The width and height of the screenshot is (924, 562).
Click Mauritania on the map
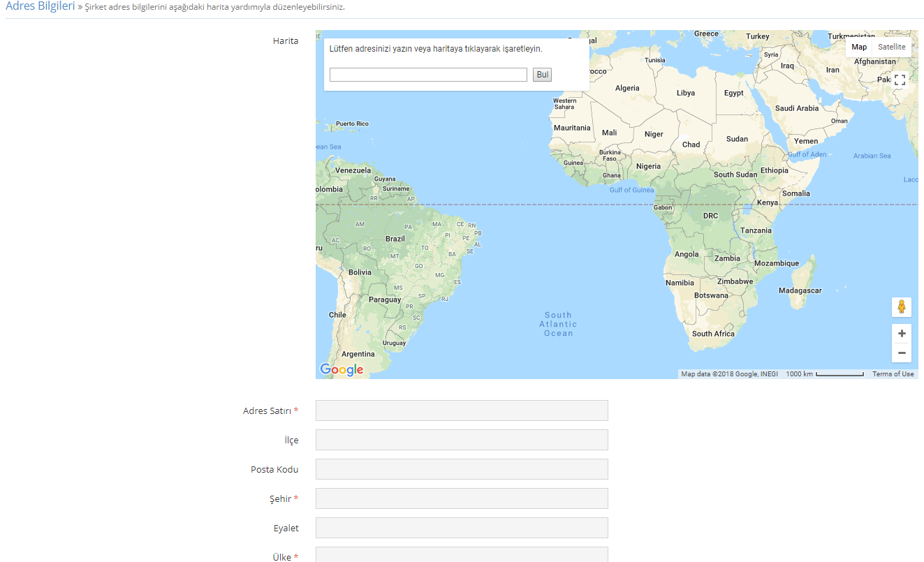572,128
